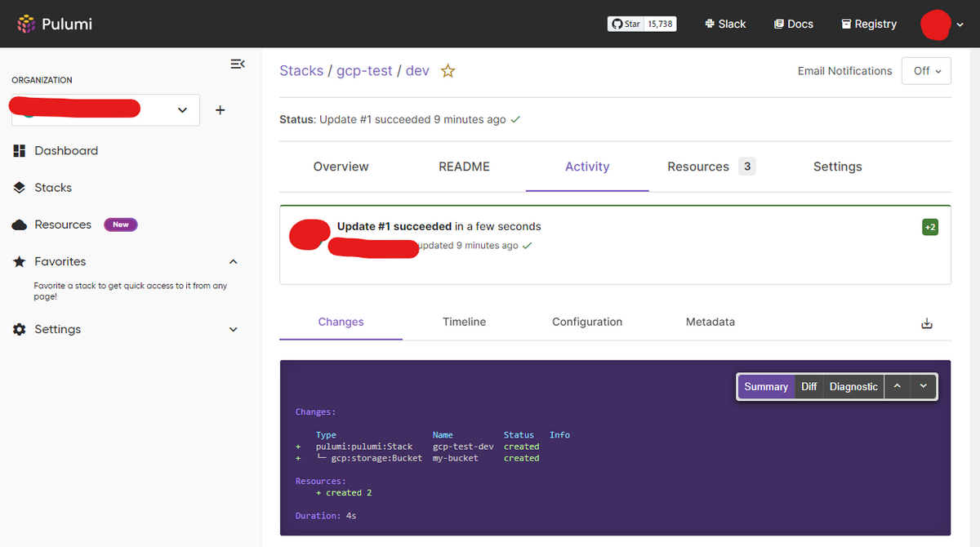Click the Update #1 succeeded title

(394, 226)
